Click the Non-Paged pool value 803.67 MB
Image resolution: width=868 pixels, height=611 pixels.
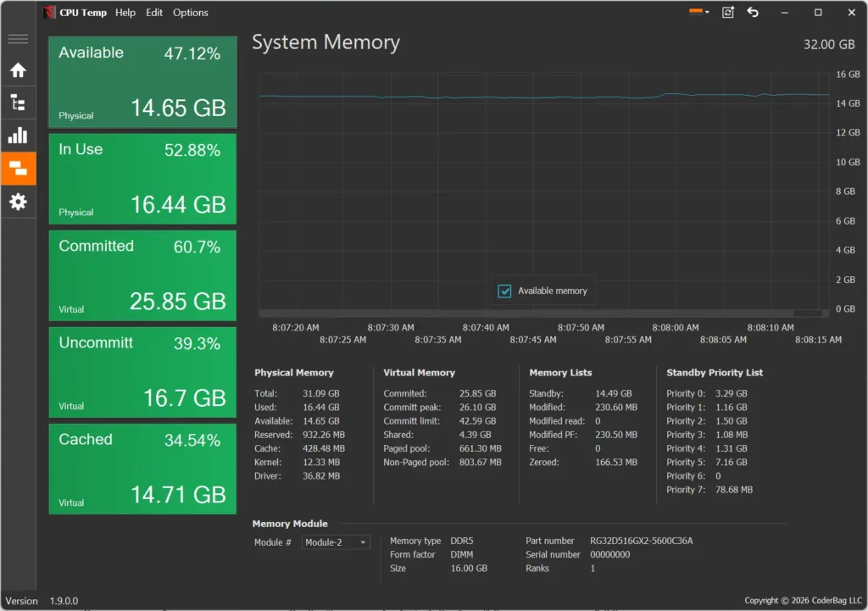pyautogui.click(x=481, y=462)
